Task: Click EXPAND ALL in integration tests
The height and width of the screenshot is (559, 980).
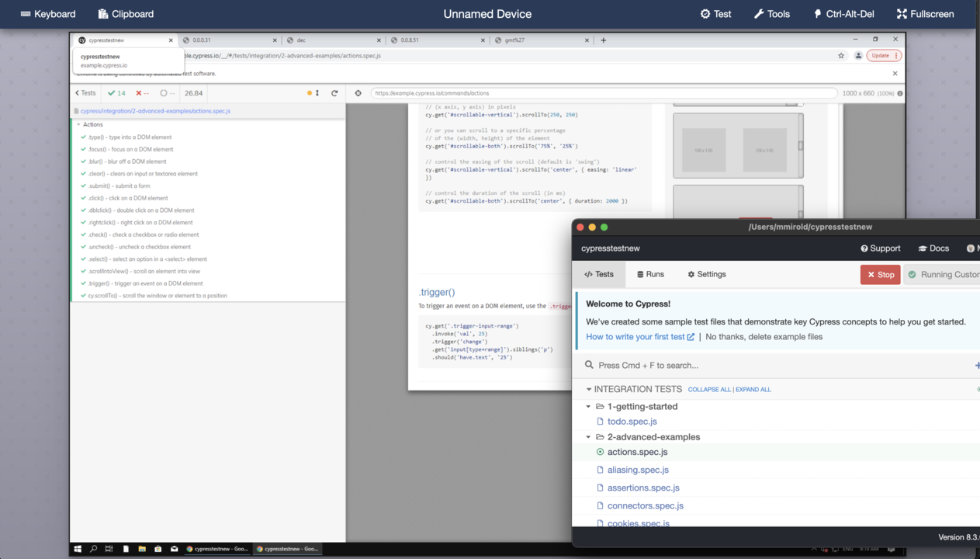Action: coord(753,390)
